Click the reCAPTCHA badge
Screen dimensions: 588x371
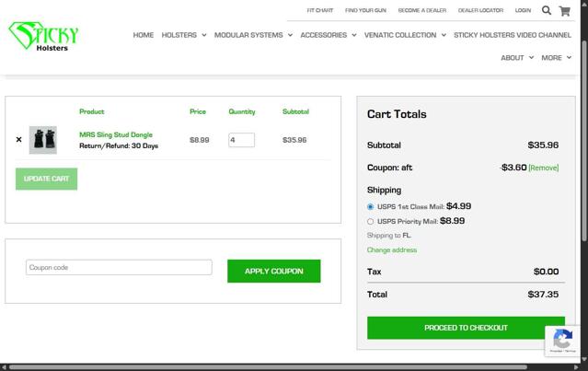(x=561, y=341)
